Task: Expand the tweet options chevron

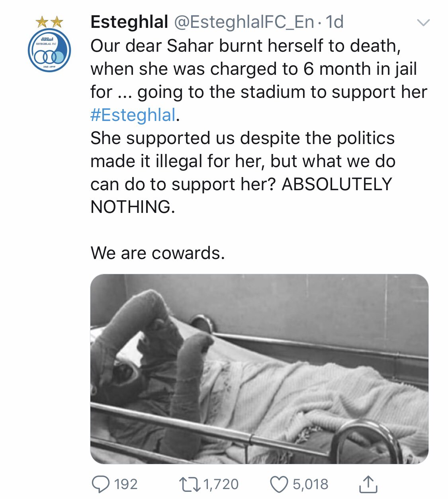Action: [x=423, y=23]
